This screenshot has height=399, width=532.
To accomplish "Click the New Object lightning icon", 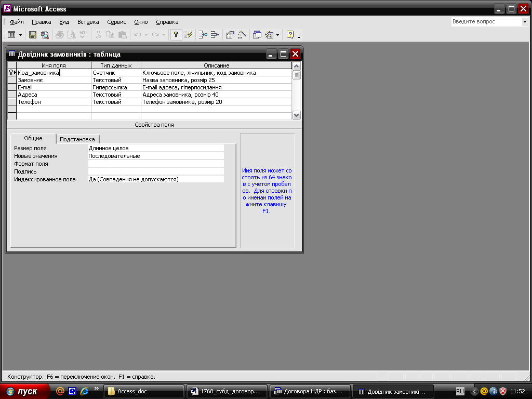I will (269, 35).
